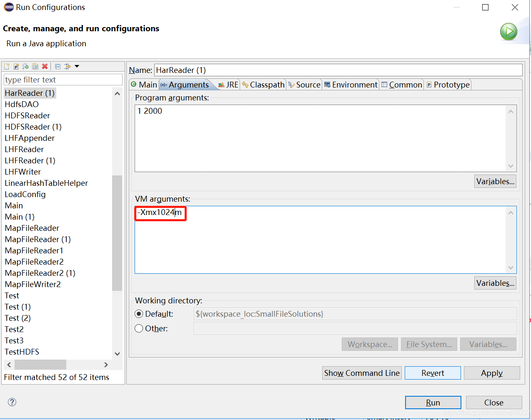531x420 pixels.
Task: Click the green Run arrow banner icon
Action: [x=508, y=31]
